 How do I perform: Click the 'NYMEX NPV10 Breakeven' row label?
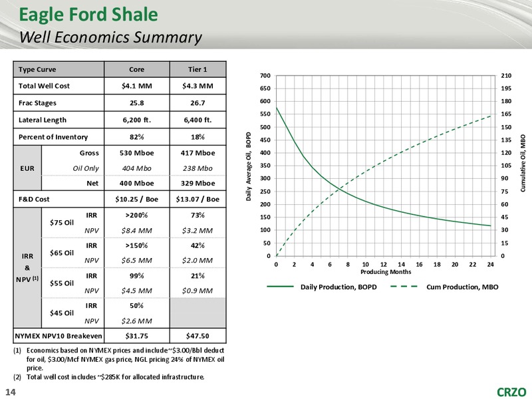[59, 336]
